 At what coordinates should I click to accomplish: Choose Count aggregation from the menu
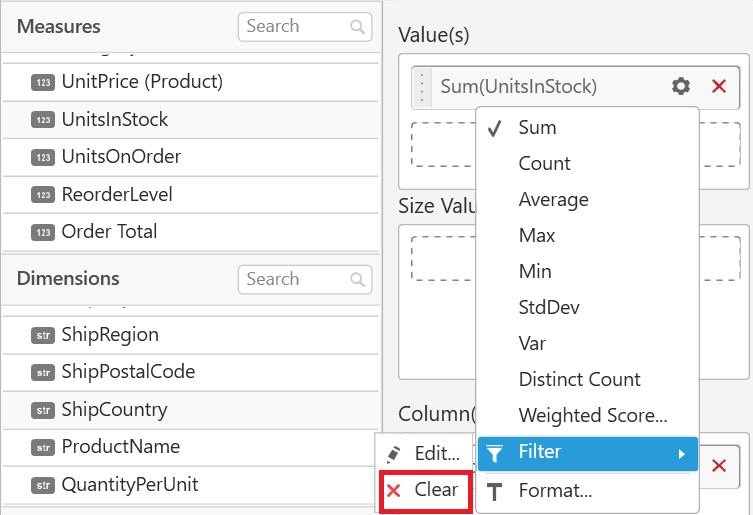(544, 164)
